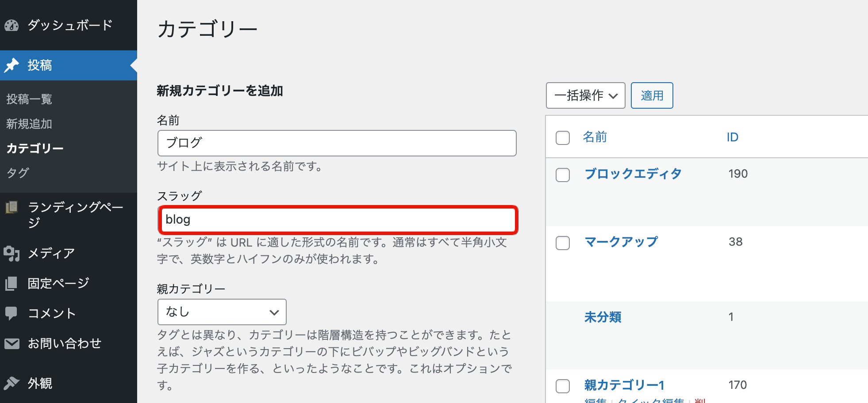Click the ランディングページ icon
This screenshot has width=868, height=403.
(12, 208)
